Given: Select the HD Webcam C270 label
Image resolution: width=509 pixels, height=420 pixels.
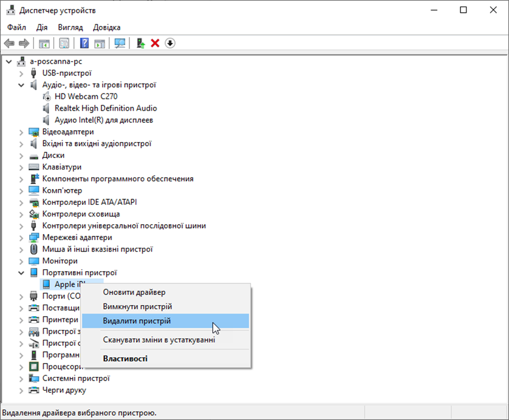Looking at the screenshot, I should [86, 97].
